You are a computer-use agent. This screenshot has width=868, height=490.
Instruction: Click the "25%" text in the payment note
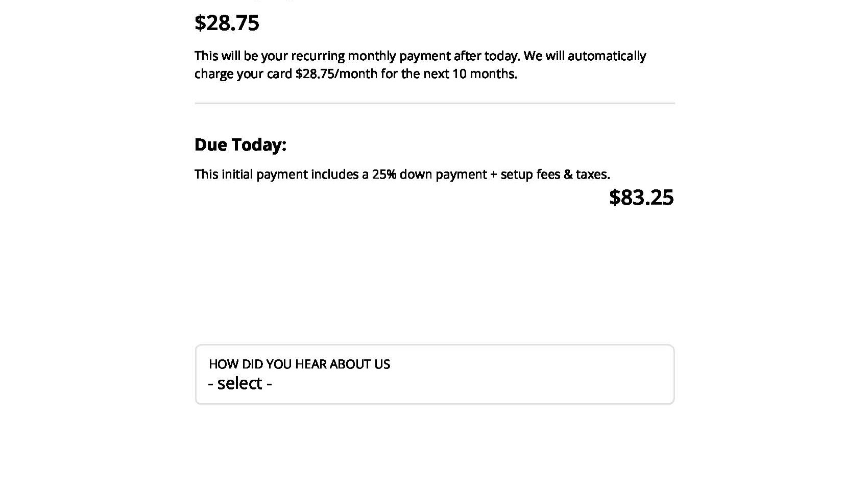pos(384,174)
